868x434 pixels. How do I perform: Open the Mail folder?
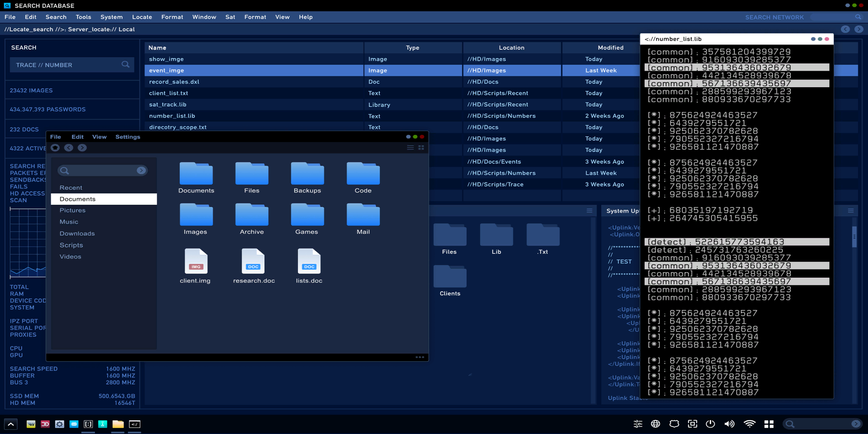point(363,219)
